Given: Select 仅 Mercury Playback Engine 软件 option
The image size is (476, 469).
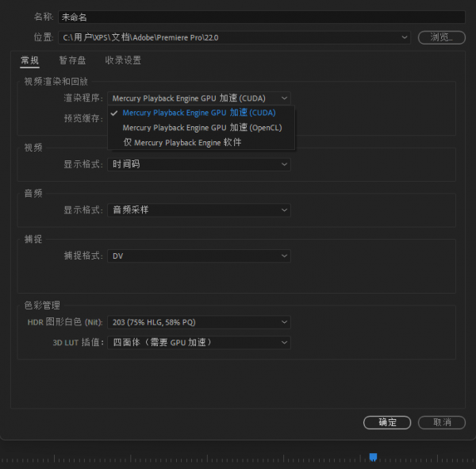Looking at the screenshot, I should 182,143.
